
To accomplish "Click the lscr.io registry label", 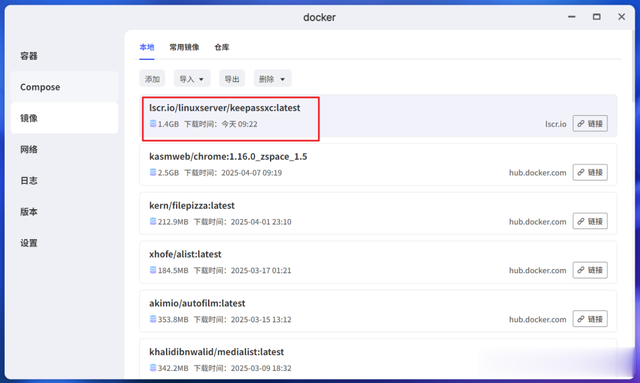I will 556,124.
